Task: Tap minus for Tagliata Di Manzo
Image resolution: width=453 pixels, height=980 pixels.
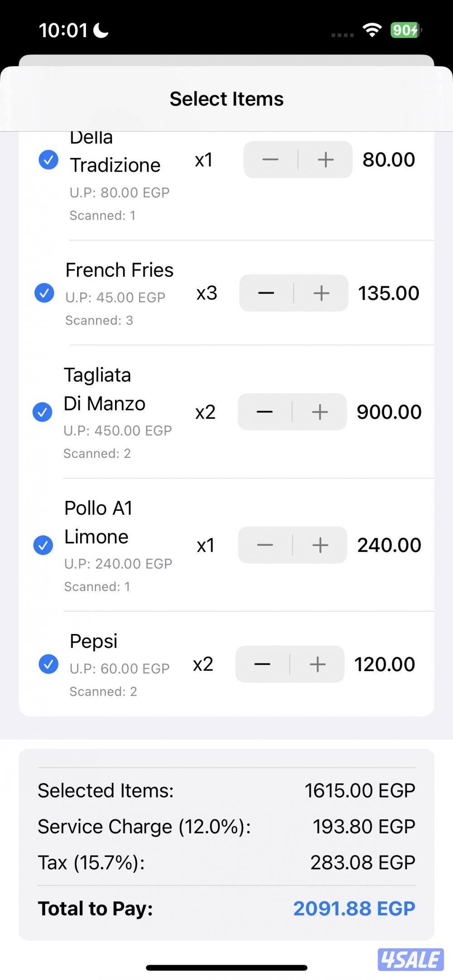Action: tap(265, 412)
